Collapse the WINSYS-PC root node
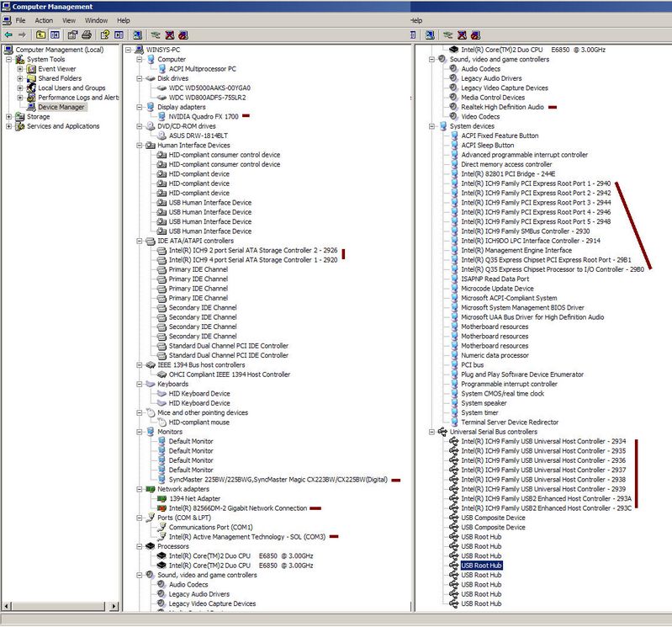 (x=128, y=50)
